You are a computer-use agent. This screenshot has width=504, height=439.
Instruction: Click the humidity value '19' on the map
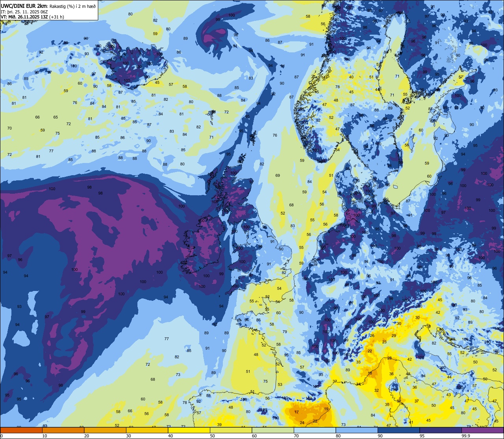click(326, 409)
